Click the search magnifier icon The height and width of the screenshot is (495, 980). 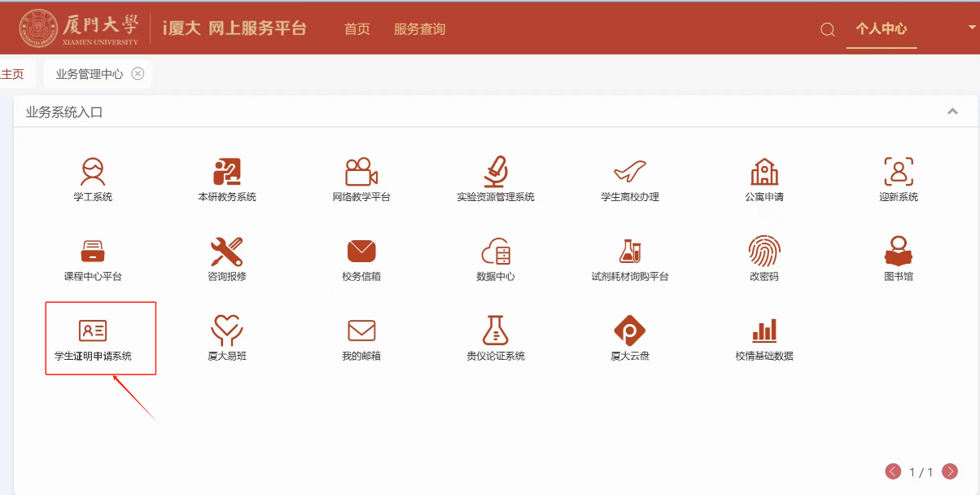[x=828, y=30]
